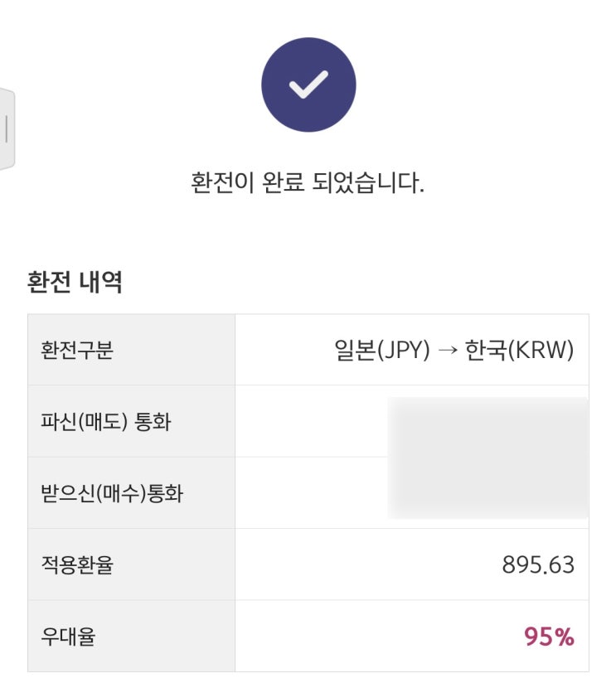Click blank cell space beside 파신(매도) 통화 label
The height and width of the screenshot is (683, 616).
pyautogui.click(x=311, y=422)
